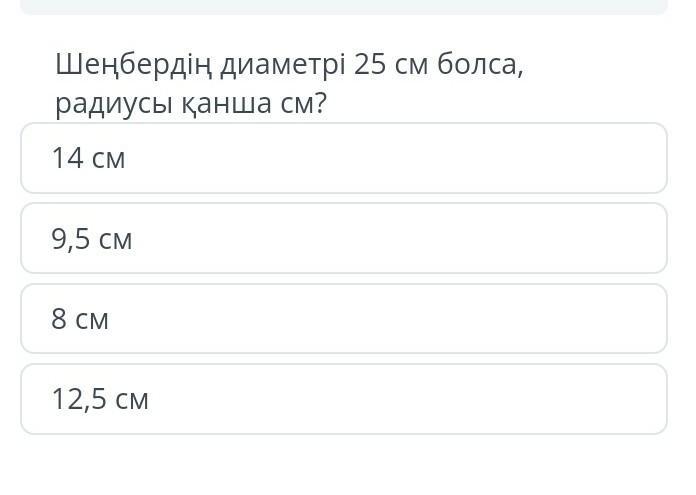Choose the 9,5 см answer option

pos(343,238)
